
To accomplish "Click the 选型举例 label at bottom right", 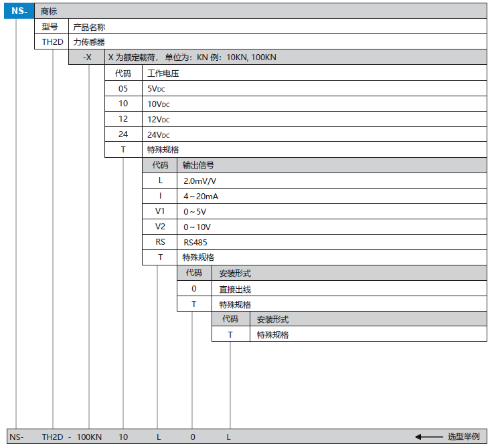I will (x=463, y=437).
